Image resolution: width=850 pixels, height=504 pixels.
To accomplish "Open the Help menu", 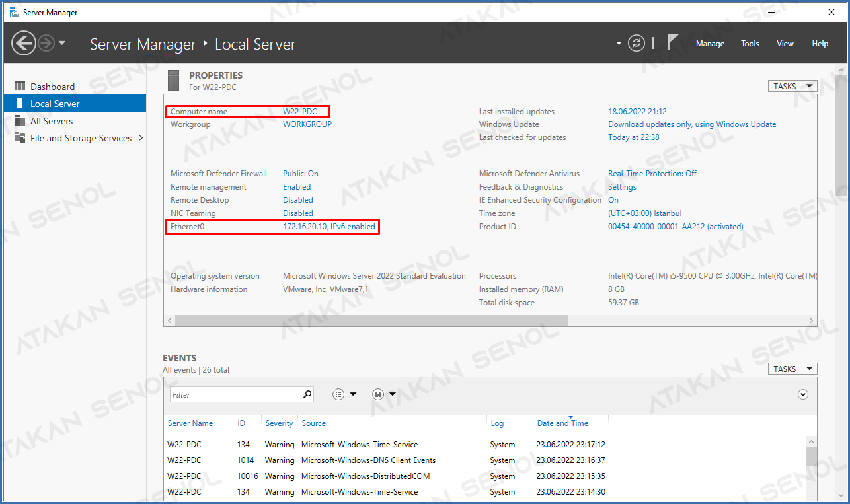I will click(820, 44).
